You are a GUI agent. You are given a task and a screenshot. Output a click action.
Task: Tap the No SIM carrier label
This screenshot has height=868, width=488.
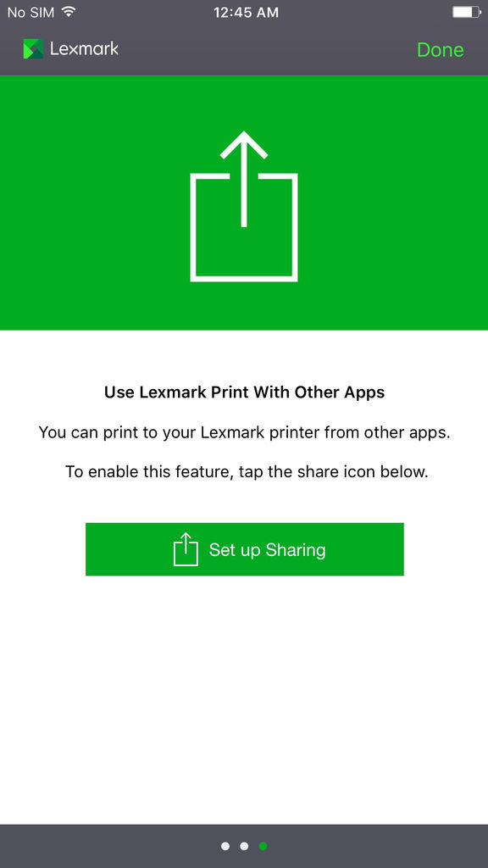(30, 12)
